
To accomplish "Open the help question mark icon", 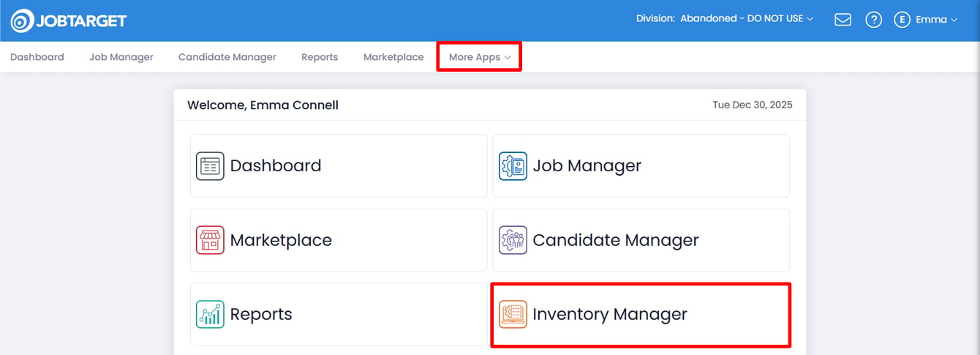I will 873,20.
